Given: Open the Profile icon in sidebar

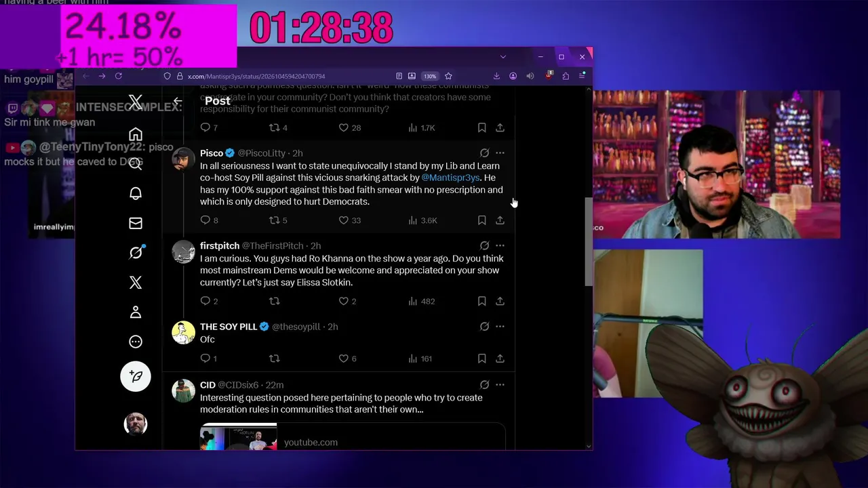Looking at the screenshot, I should (136, 312).
